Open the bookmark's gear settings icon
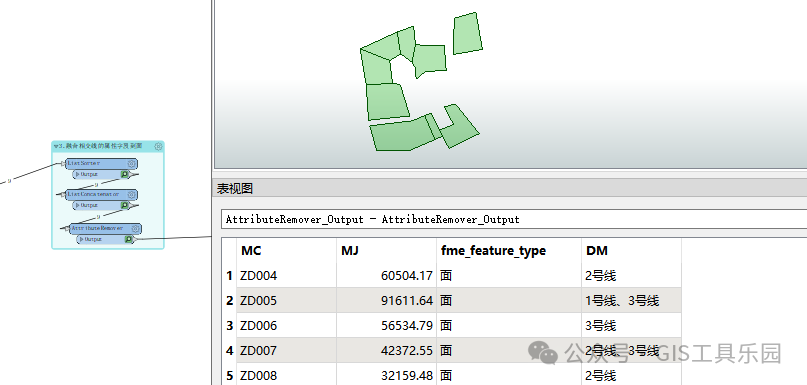This screenshot has height=385, width=807. (159, 146)
